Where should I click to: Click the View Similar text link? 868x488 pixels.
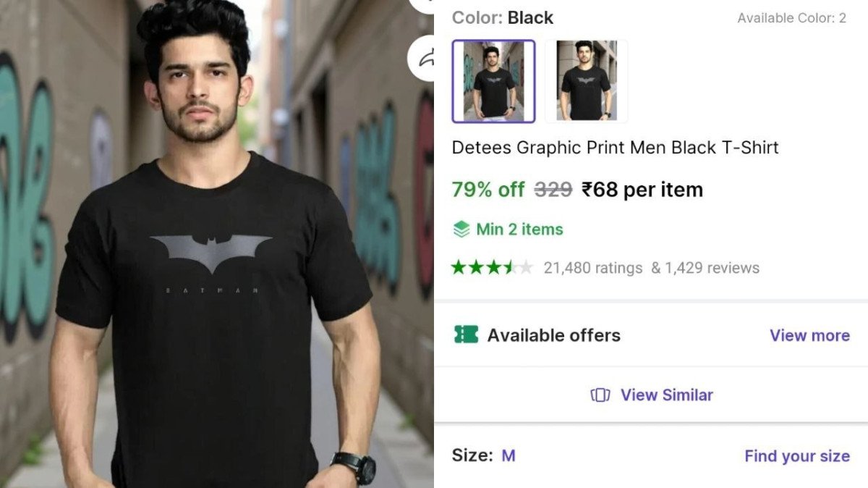coord(666,395)
